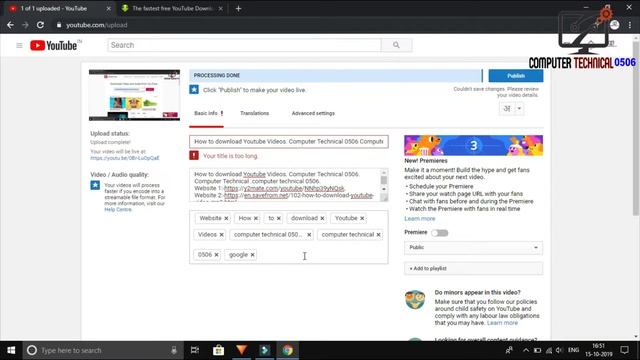Click the uploaded video thumbnail
This screenshot has width=640, height=360.
coord(134,95)
